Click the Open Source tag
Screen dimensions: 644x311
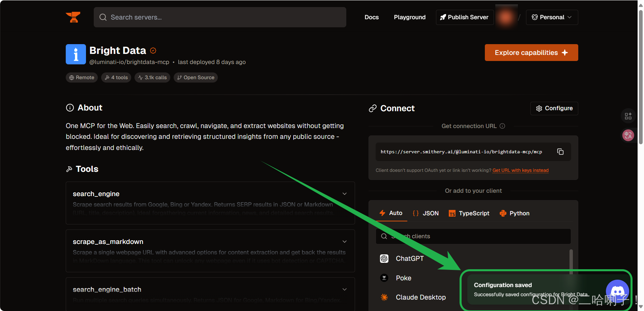click(x=196, y=77)
